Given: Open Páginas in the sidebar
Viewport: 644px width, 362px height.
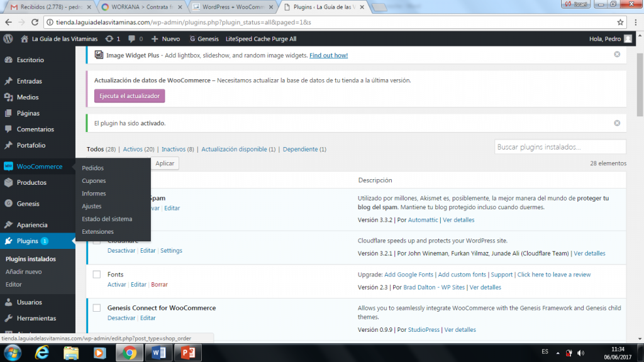Looking at the screenshot, I should pos(28,113).
